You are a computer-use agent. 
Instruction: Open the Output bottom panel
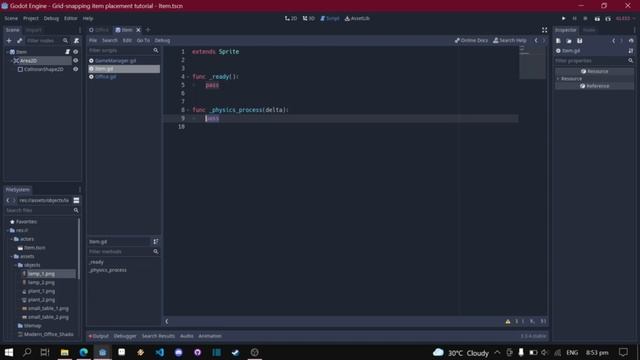pyautogui.click(x=99, y=336)
